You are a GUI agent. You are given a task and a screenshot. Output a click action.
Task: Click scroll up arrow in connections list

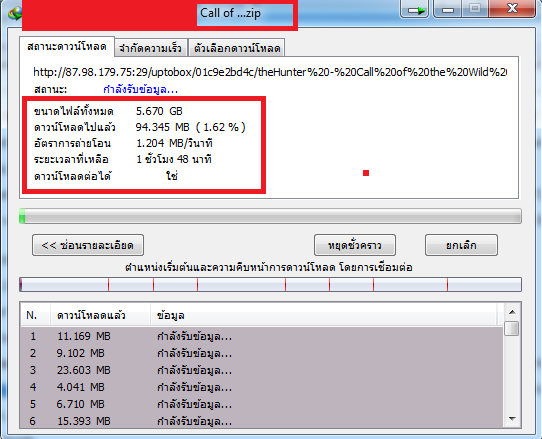512,312
